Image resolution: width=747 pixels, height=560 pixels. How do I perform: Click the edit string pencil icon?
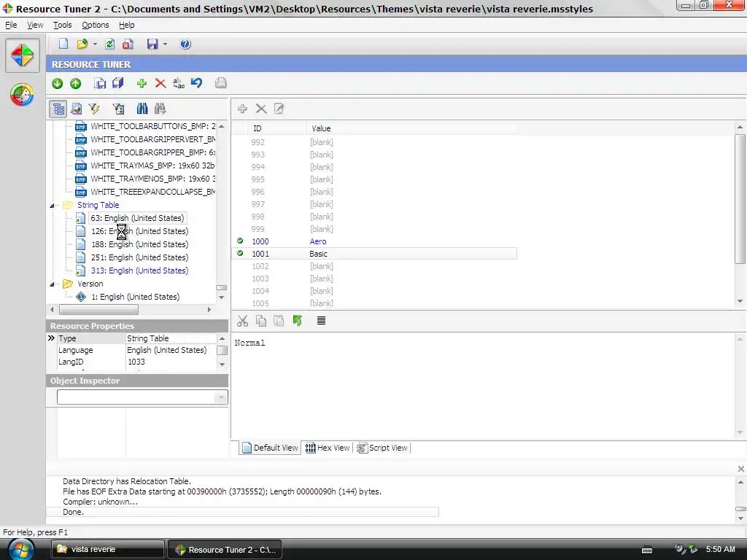tap(279, 109)
